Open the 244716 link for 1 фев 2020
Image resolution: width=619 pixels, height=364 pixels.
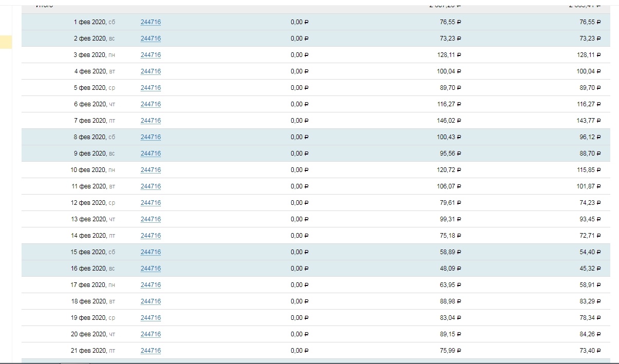coord(151,22)
